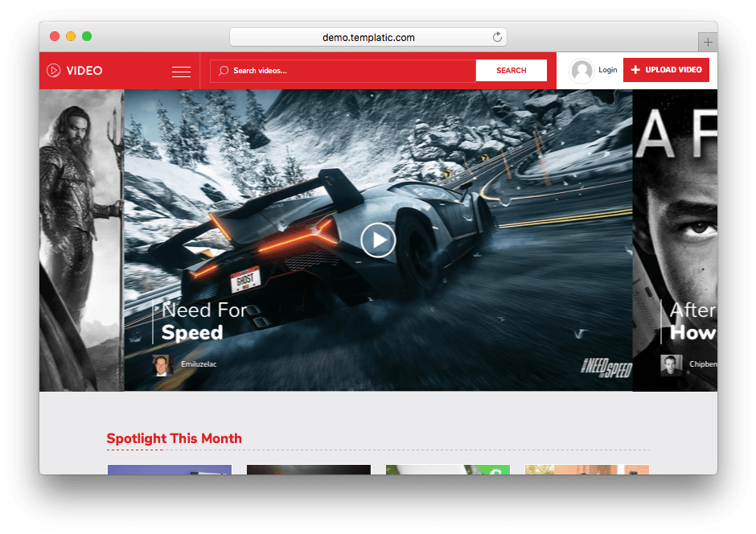The width and height of the screenshot is (756, 534).
Task: Click the UPLOAD VIDEO button
Action: pos(666,70)
